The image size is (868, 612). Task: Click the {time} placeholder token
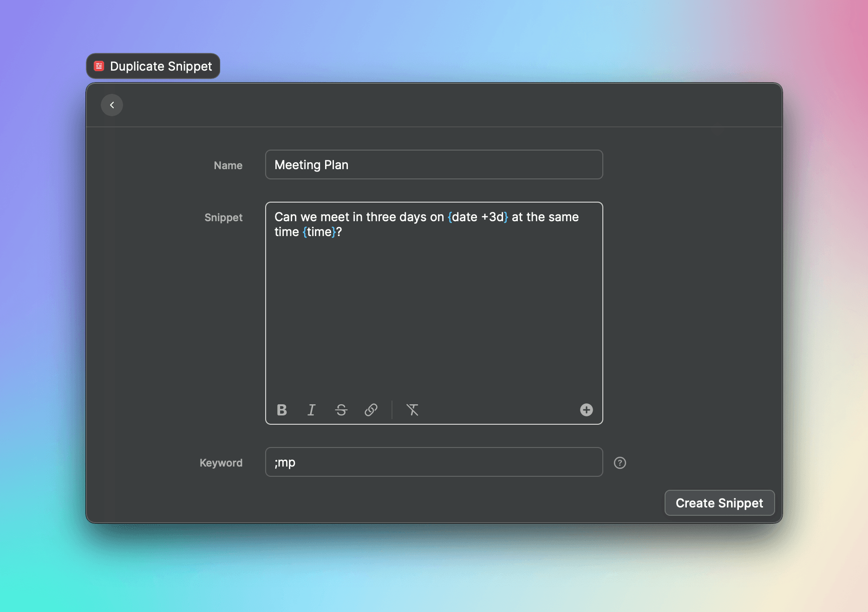pyautogui.click(x=319, y=232)
